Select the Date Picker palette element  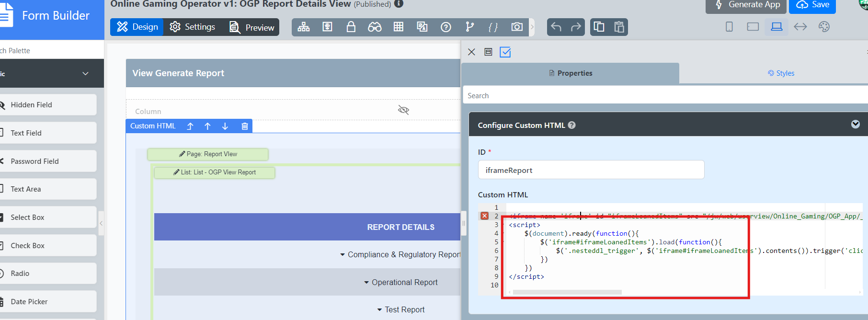(48, 301)
